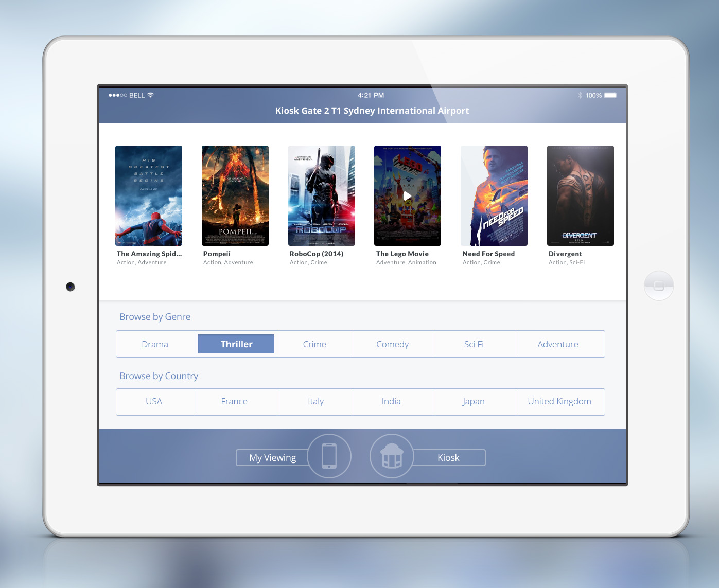
Task: Tap the Kiosk Gate 2 T1 Sydney title
Action: pyautogui.click(x=372, y=111)
